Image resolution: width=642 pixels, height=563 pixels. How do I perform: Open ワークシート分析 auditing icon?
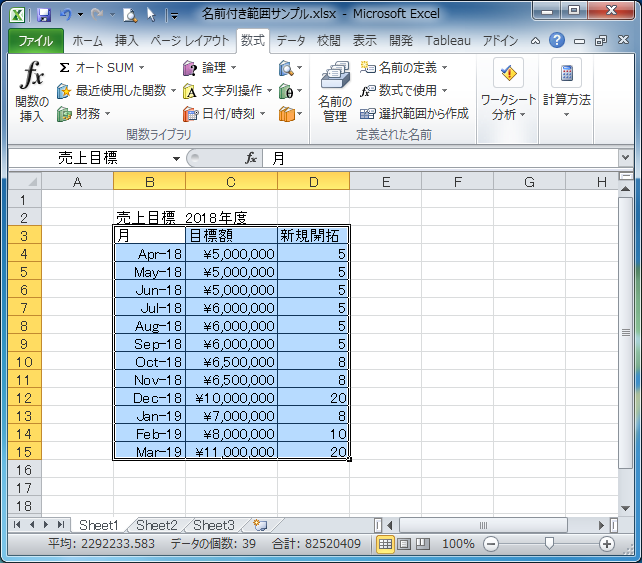(509, 75)
